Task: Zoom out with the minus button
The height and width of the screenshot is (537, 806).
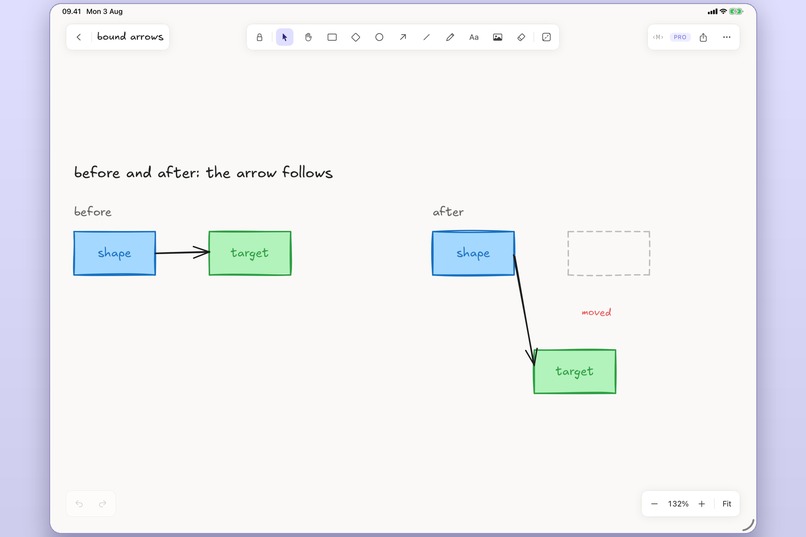Action: [x=654, y=504]
